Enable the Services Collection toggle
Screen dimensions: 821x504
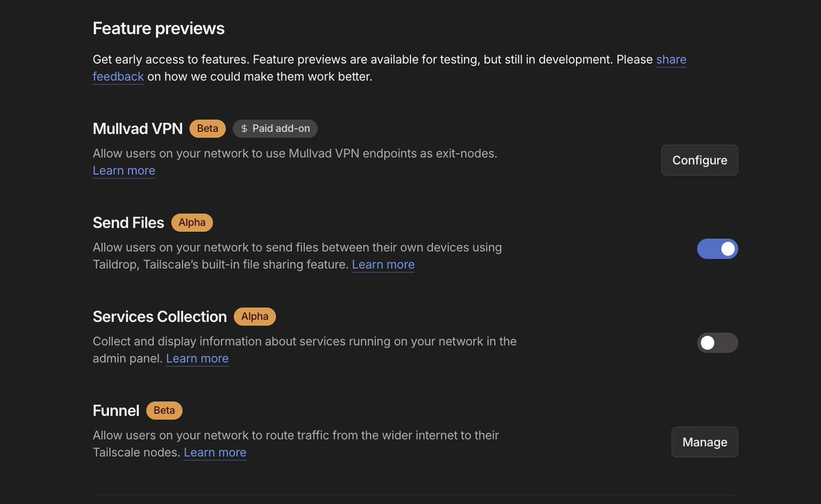(718, 343)
